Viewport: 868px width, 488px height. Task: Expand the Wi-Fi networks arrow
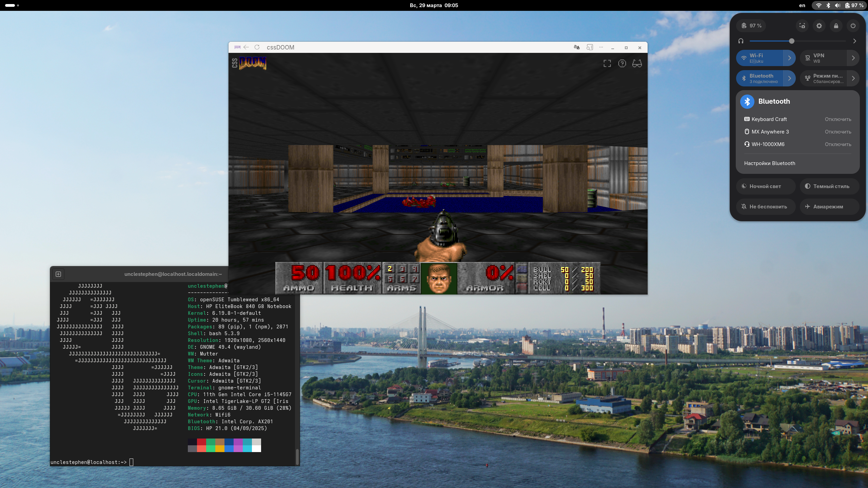click(789, 58)
